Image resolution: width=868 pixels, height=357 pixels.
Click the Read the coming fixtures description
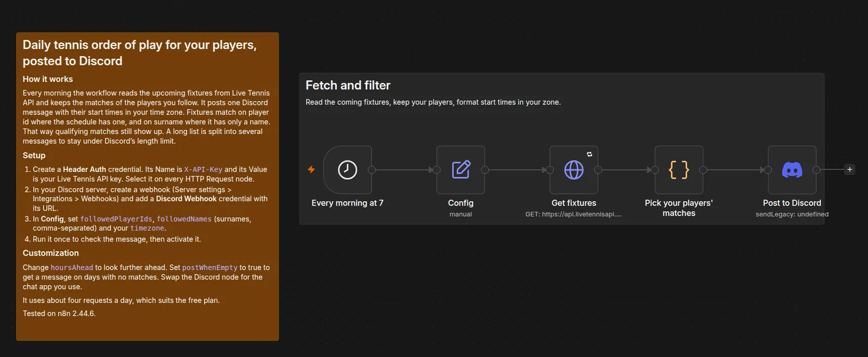[x=433, y=102]
